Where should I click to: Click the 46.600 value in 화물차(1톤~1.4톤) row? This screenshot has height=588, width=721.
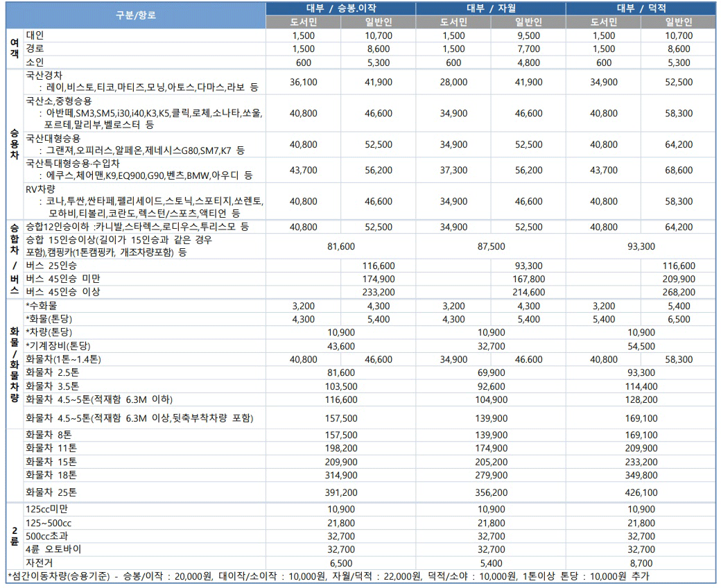click(528, 360)
